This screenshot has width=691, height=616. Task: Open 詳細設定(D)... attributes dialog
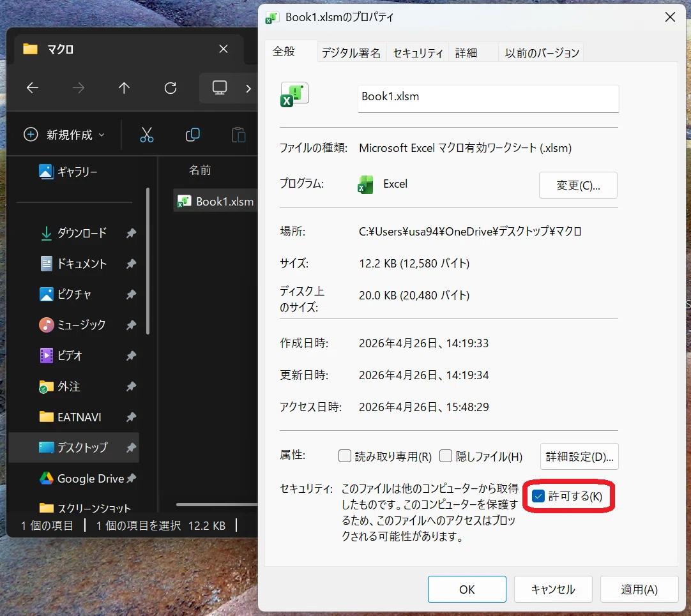(579, 456)
